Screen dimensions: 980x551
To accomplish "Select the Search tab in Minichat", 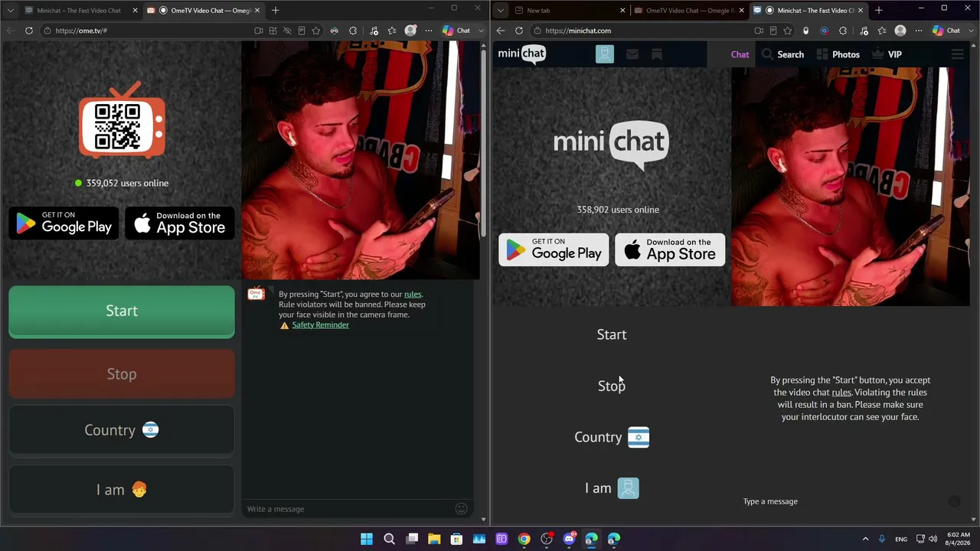I will pyautogui.click(x=782, y=54).
